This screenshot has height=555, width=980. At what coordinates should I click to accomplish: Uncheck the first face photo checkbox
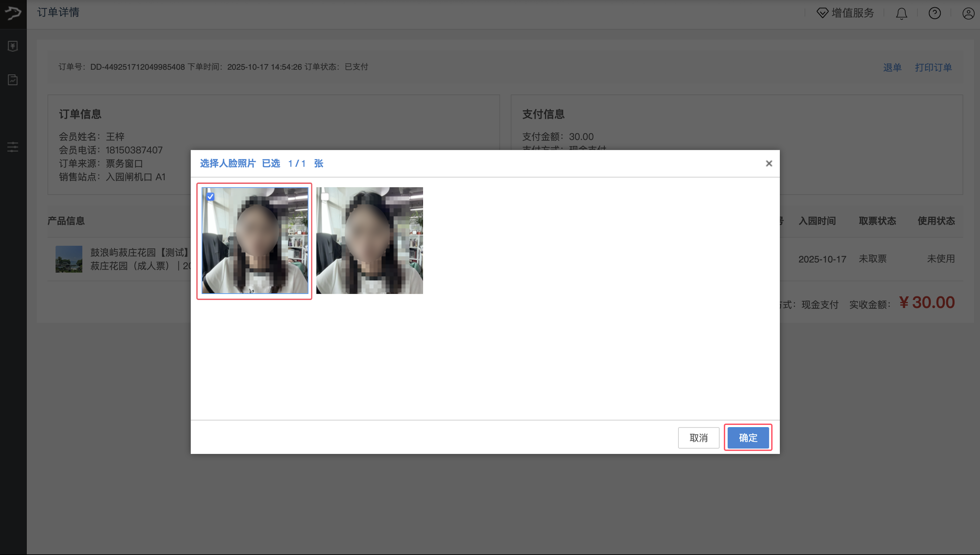point(210,197)
